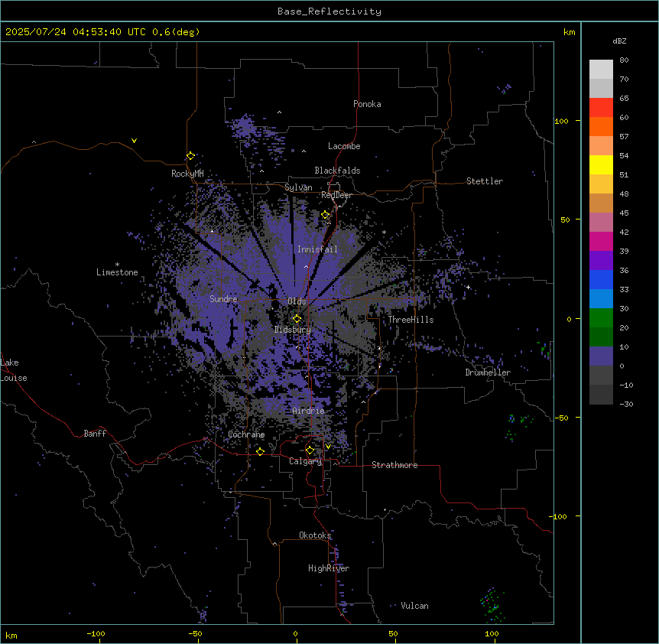Click the RedDeer city label
The height and width of the screenshot is (644, 659).
pyautogui.click(x=336, y=195)
